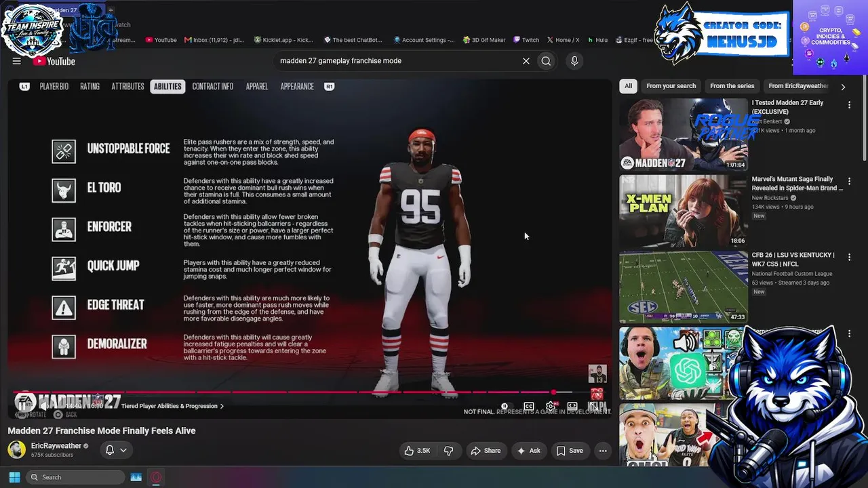Screen dimensions: 868x488
Task: Like the video with thumbs up (3.5K)
Action: [x=417, y=451]
